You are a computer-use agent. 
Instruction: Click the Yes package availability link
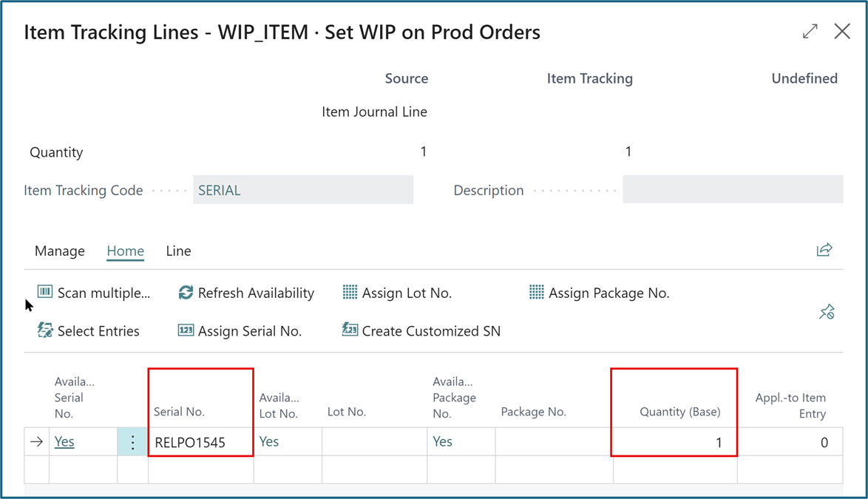point(442,441)
